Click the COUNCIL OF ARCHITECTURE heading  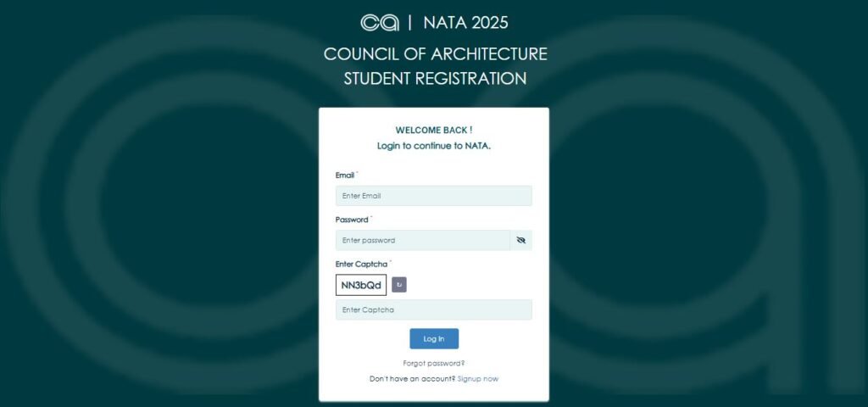(435, 54)
